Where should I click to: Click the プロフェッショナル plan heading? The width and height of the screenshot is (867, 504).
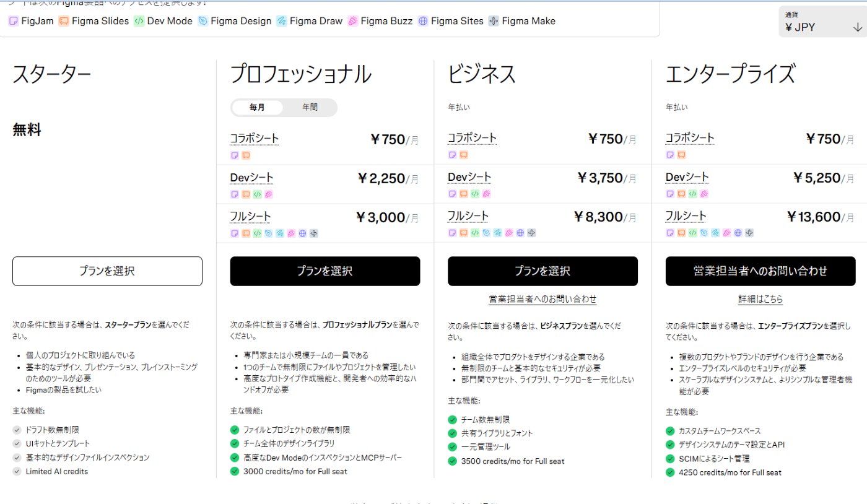pos(301,74)
